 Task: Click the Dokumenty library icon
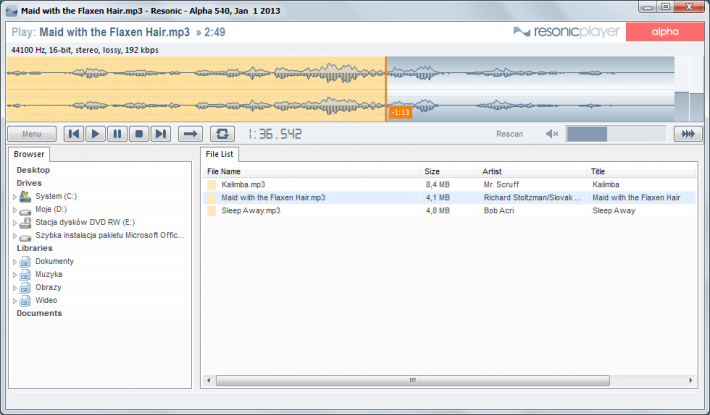[x=25, y=262]
